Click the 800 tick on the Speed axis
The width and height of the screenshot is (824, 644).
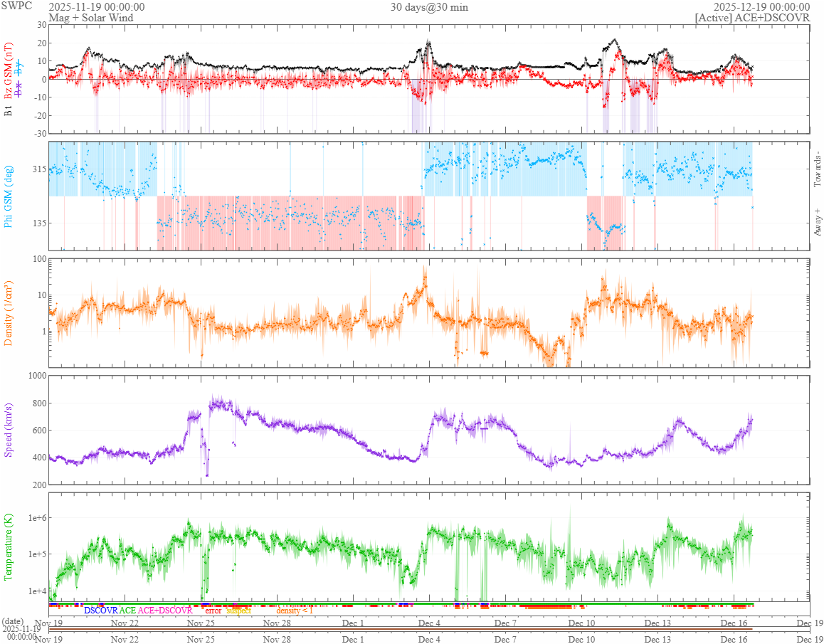tap(39, 403)
